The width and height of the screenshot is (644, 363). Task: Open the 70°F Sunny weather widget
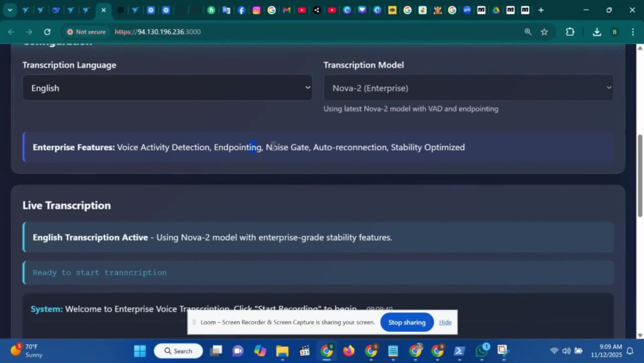pyautogui.click(x=27, y=351)
